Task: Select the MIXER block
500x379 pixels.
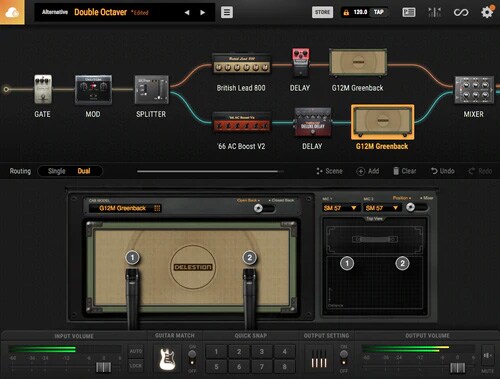Action: (474, 89)
